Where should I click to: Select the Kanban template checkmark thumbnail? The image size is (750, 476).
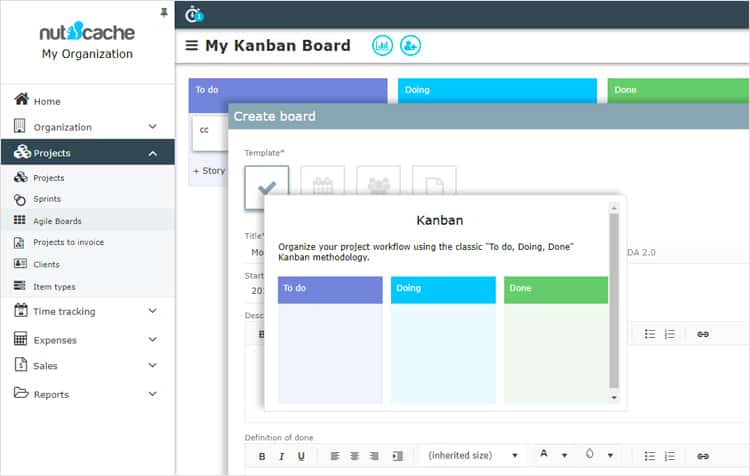pos(267,187)
